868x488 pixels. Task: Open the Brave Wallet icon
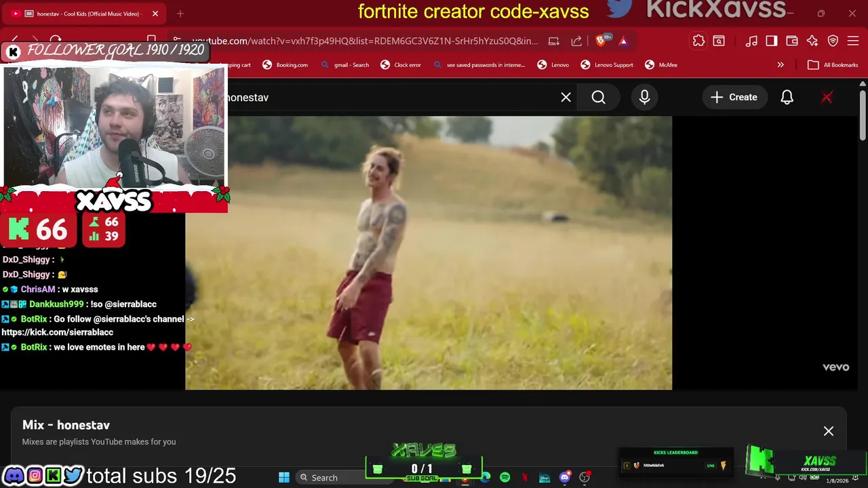click(x=792, y=41)
